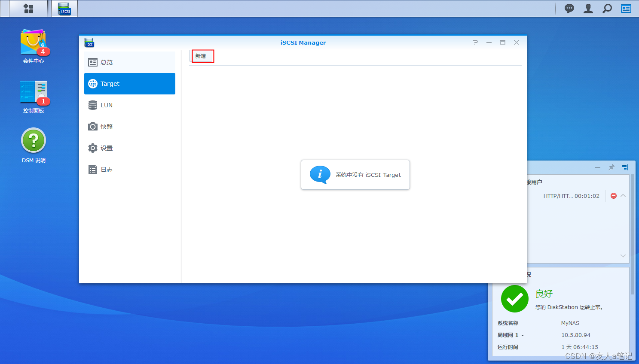The width and height of the screenshot is (639, 364).
Task: Open the Control Panel (控制面板) desktop icon
Action: point(34,97)
